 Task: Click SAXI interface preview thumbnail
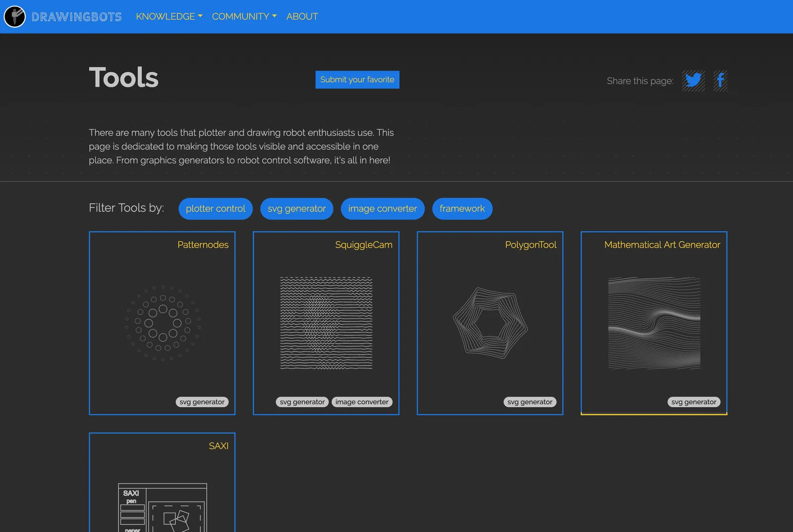tap(163, 508)
